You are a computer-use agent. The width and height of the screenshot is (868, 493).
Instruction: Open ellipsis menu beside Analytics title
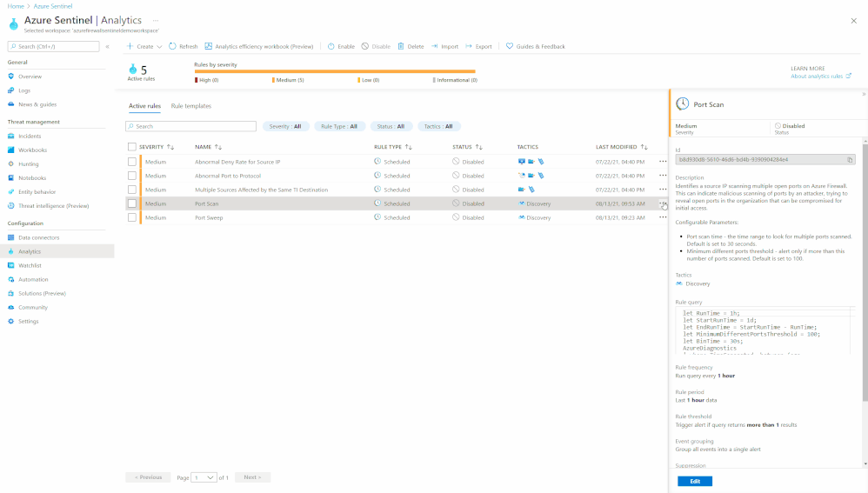coord(156,21)
